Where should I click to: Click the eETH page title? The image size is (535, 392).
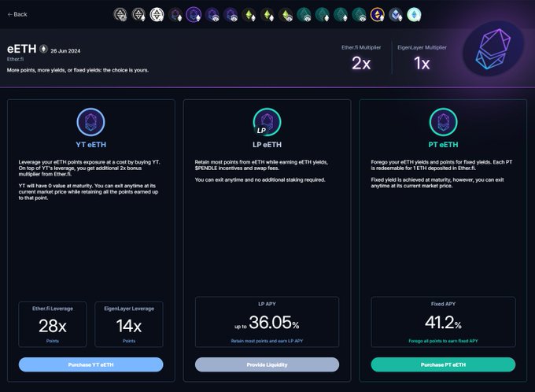pos(21,49)
